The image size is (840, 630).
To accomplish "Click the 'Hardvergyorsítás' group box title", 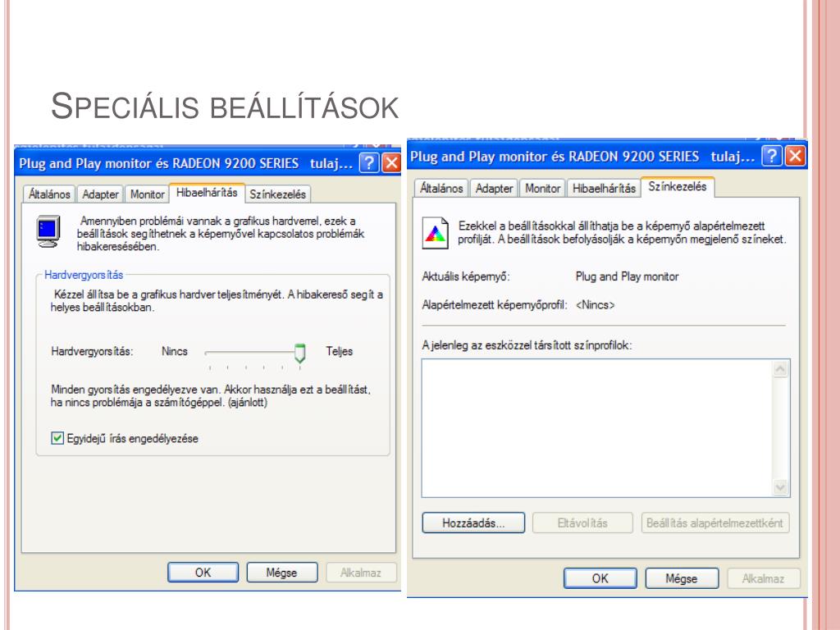I will tap(84, 275).
